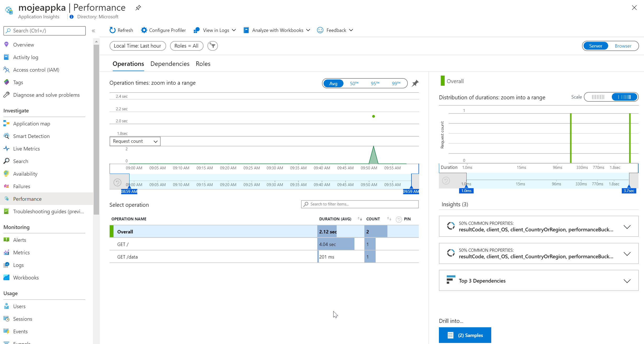Click the Refresh icon in toolbar

(112, 30)
